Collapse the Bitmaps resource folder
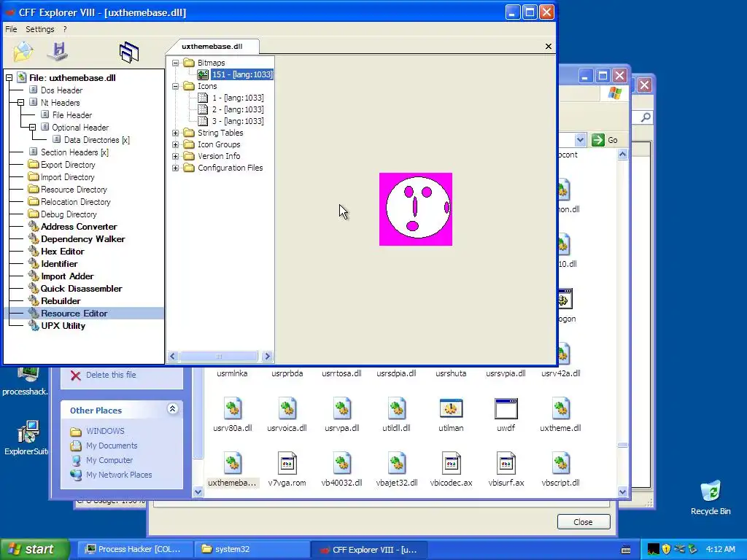 coord(175,63)
